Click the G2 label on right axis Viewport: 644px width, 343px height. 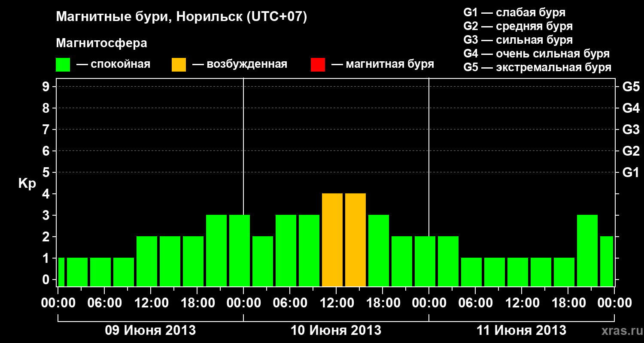pos(631,151)
